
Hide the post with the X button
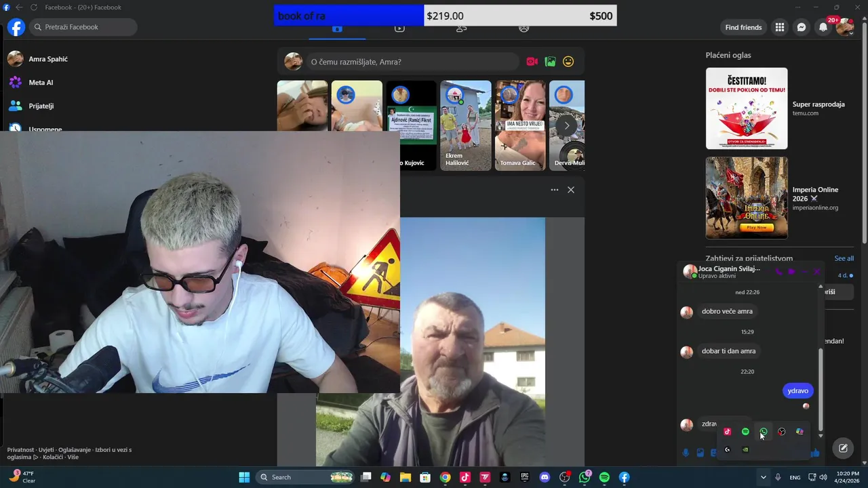click(571, 190)
